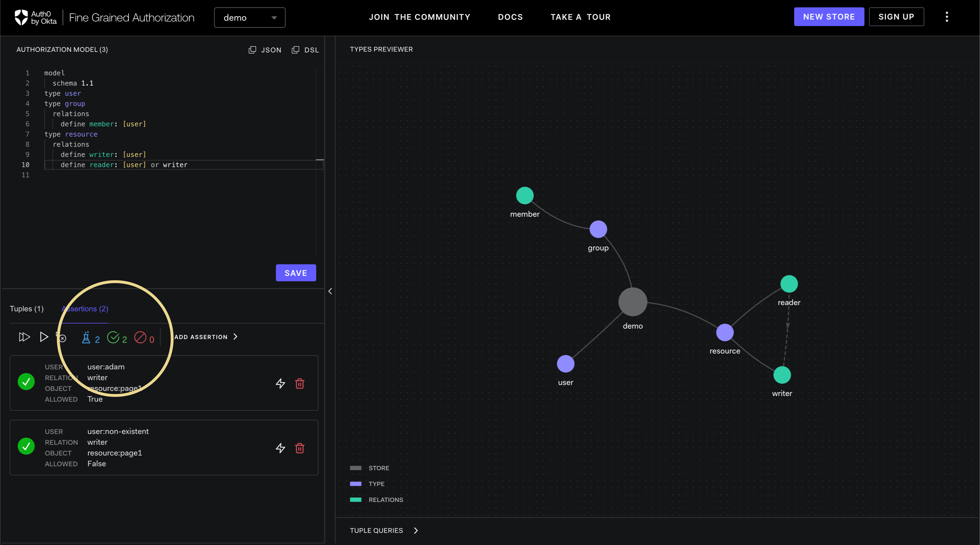The image size is (980, 545).
Task: Start the Take a Tour walkthrough
Action: click(x=580, y=17)
